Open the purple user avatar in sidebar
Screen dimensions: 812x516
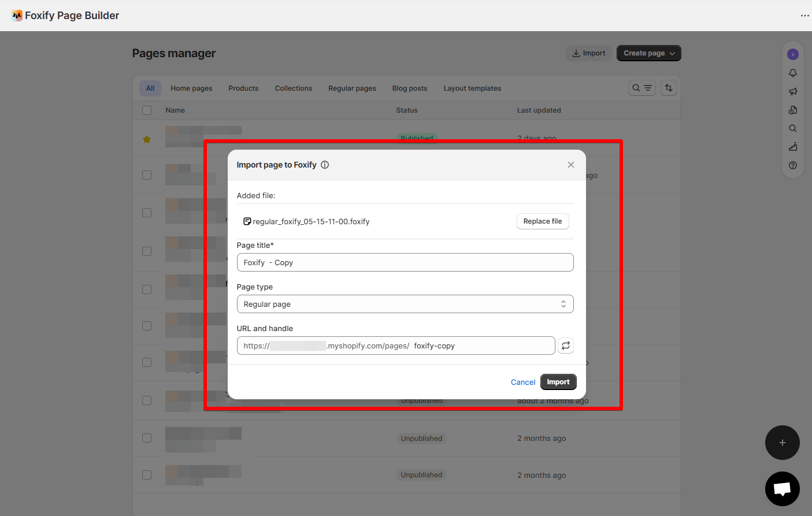point(793,54)
